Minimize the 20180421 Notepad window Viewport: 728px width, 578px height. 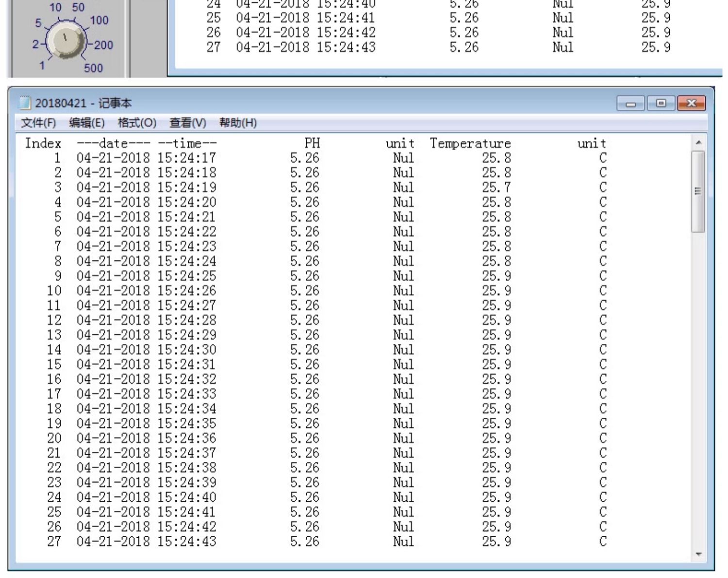pyautogui.click(x=631, y=103)
